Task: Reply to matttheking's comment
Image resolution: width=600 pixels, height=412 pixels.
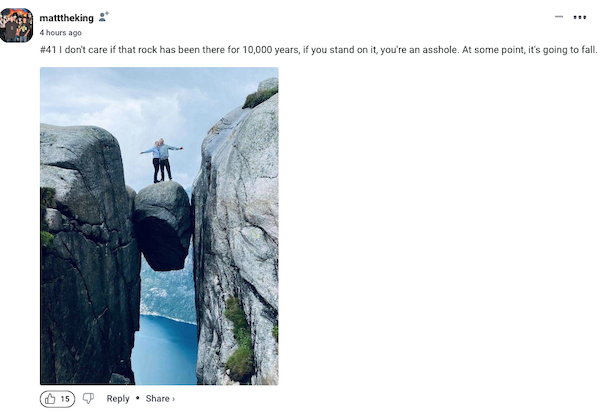Action: pos(118,399)
